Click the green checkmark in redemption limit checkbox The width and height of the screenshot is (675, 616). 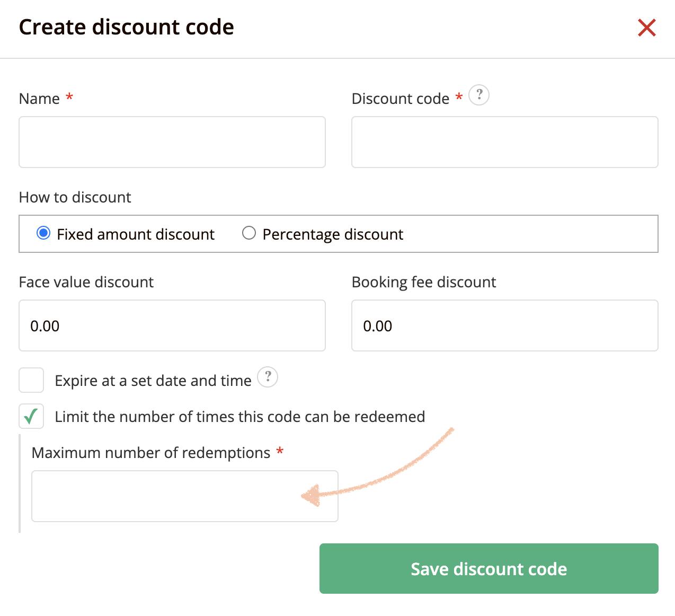[x=31, y=417]
